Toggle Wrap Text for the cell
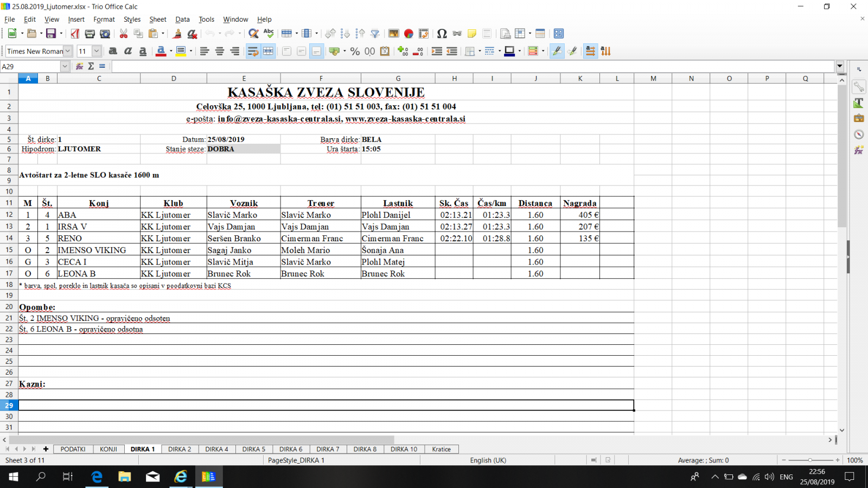The height and width of the screenshot is (488, 868). tap(253, 51)
